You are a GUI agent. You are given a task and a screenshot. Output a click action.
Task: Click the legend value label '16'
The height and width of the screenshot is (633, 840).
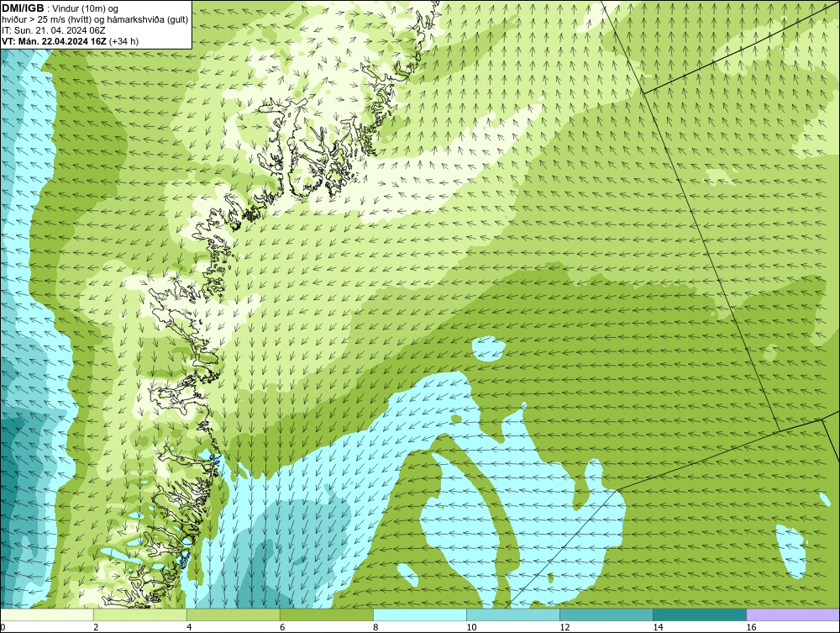click(751, 627)
